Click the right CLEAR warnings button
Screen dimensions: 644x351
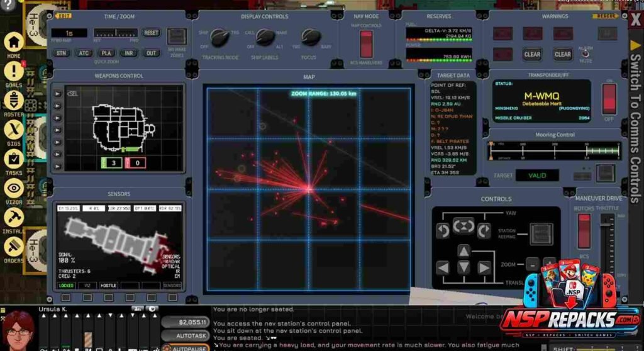point(563,54)
